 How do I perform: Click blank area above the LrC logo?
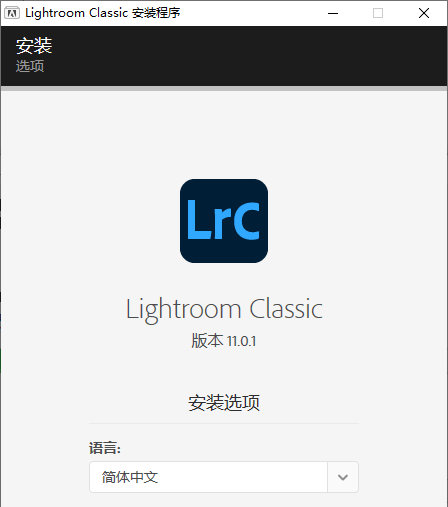(224, 135)
